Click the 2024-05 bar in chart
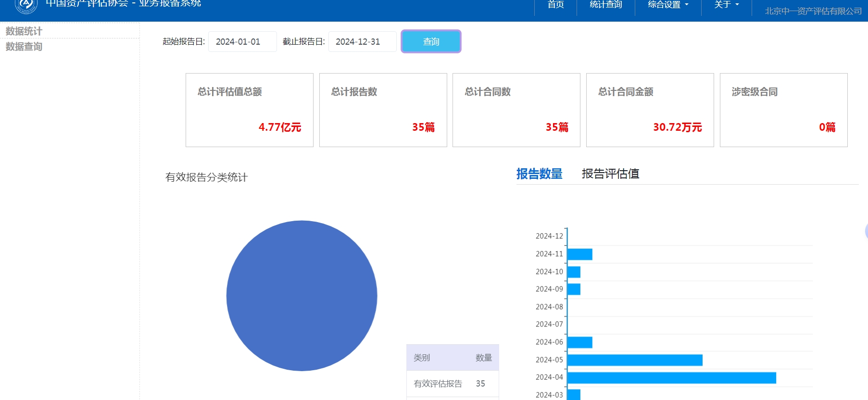This screenshot has height=400, width=868. click(635, 360)
